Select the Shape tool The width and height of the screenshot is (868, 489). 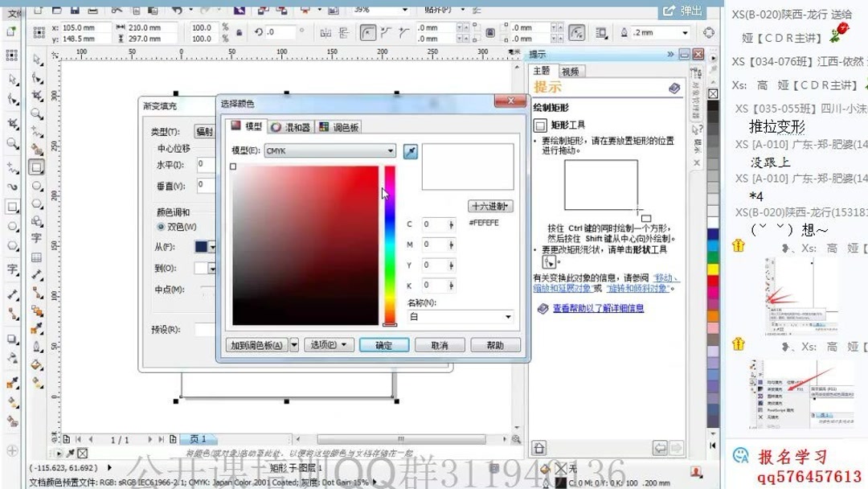coord(11,99)
